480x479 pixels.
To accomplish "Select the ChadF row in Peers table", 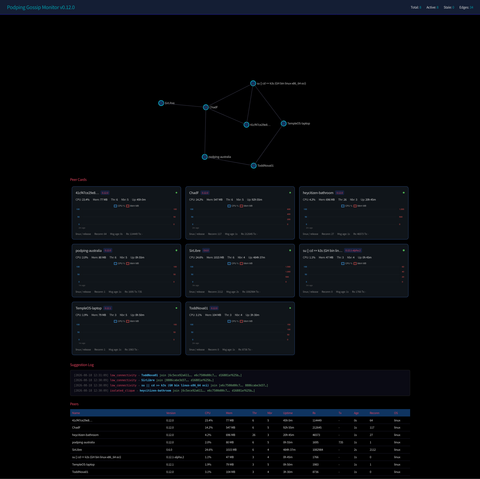I will [x=240, y=427].
